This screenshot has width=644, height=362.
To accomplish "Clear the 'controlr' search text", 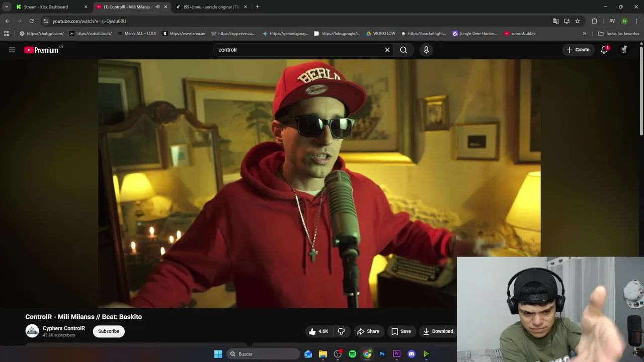I will point(387,50).
